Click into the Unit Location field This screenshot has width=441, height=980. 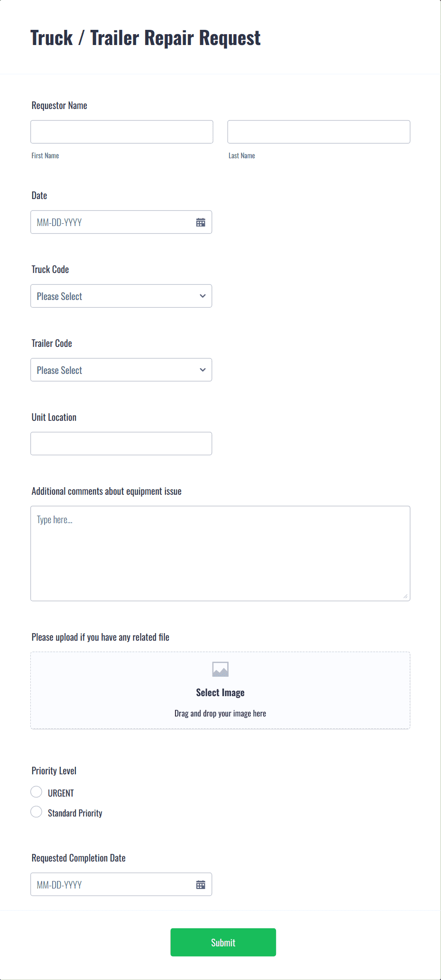(x=121, y=444)
